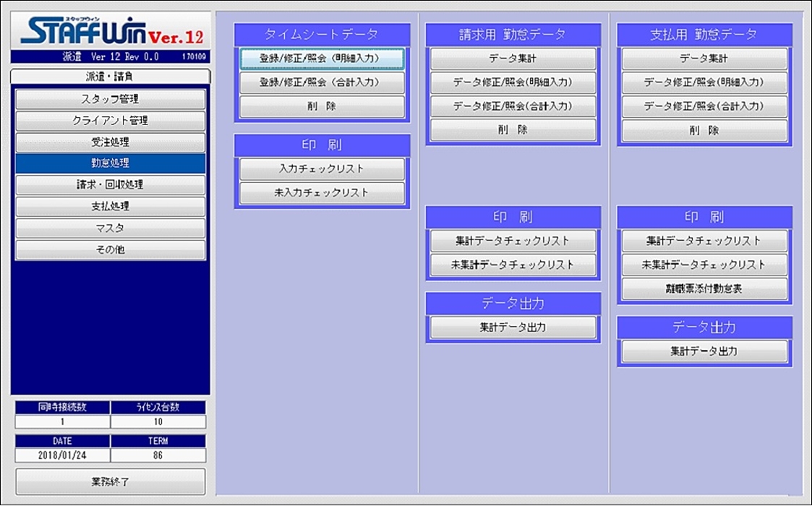Viewport: 812px width, 506px height.
Task: Click the ライセンス台数 value 10
Action: pyautogui.click(x=158, y=421)
